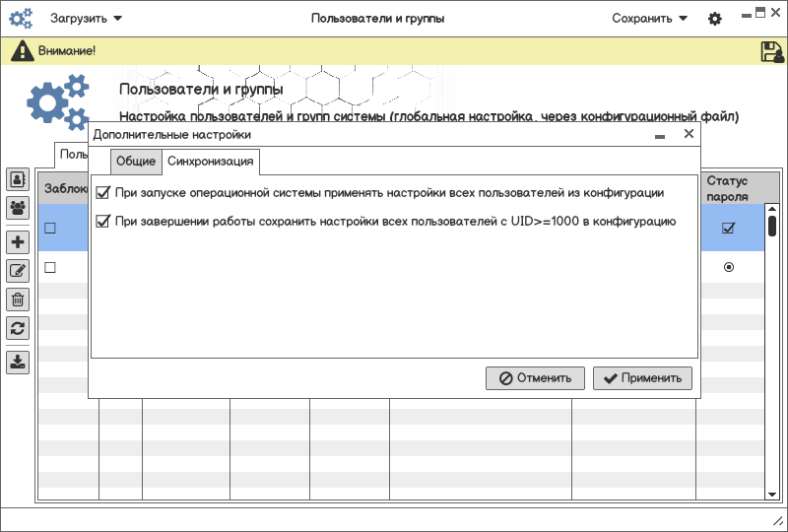Click the trash can delete icon

coord(18,299)
